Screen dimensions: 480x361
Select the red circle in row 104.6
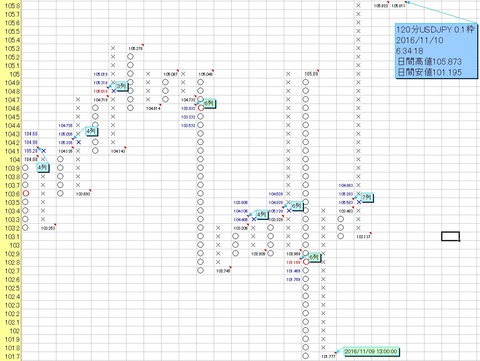pyautogui.click(x=201, y=108)
